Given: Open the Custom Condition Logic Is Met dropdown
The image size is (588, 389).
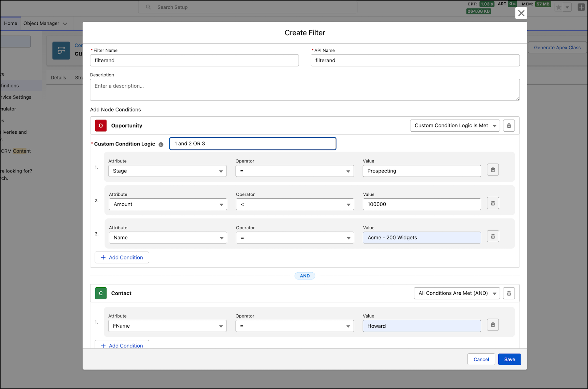Looking at the screenshot, I should coord(455,126).
